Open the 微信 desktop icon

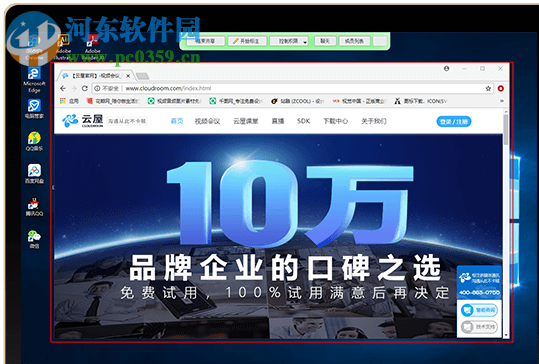(x=34, y=239)
